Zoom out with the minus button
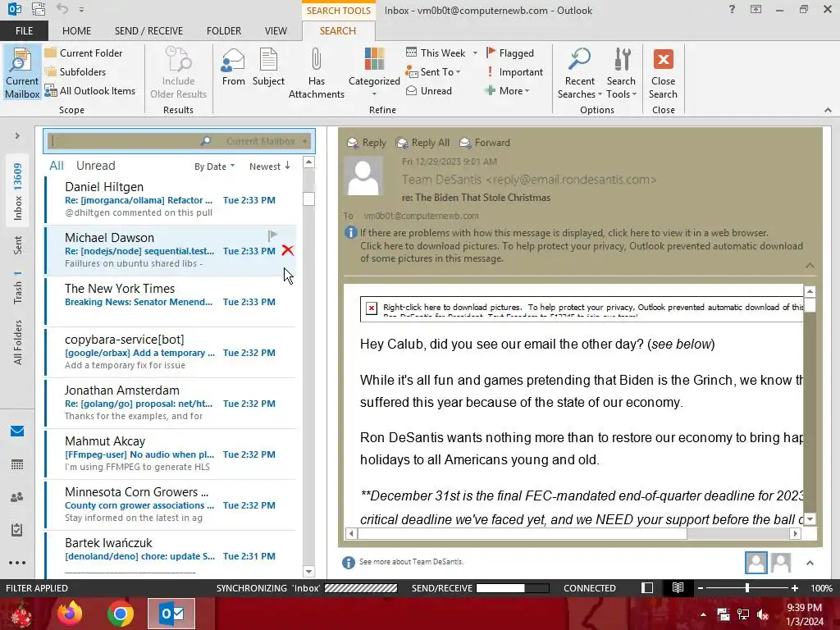Image resolution: width=840 pixels, height=630 pixels. (701, 587)
